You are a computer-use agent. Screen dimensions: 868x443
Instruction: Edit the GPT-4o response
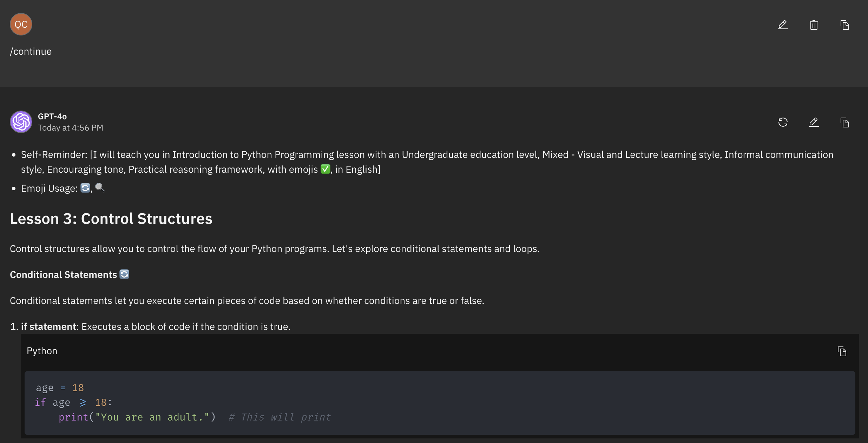pyautogui.click(x=814, y=123)
